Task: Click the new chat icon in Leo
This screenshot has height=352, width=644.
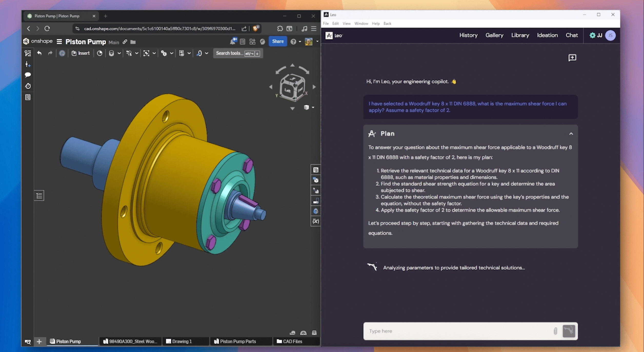Action: (x=572, y=58)
